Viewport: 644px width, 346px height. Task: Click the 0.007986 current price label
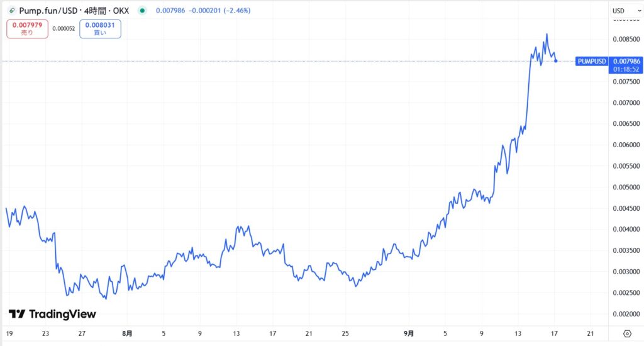click(626, 61)
